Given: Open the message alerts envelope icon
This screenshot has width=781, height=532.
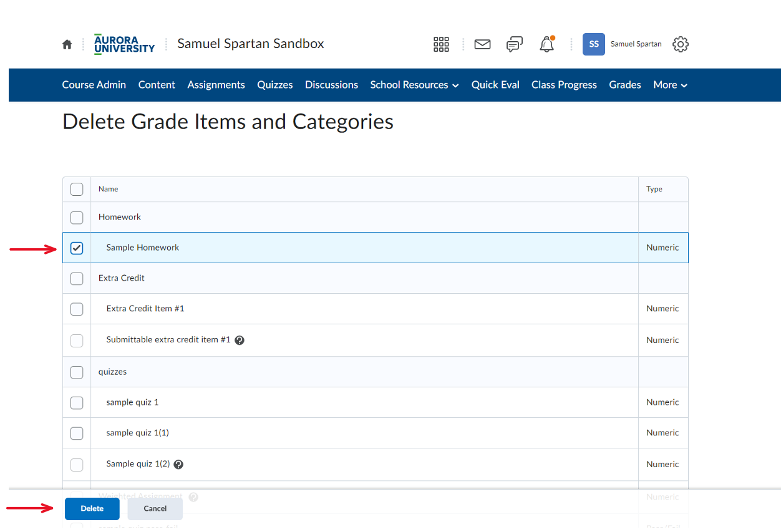Looking at the screenshot, I should point(482,44).
